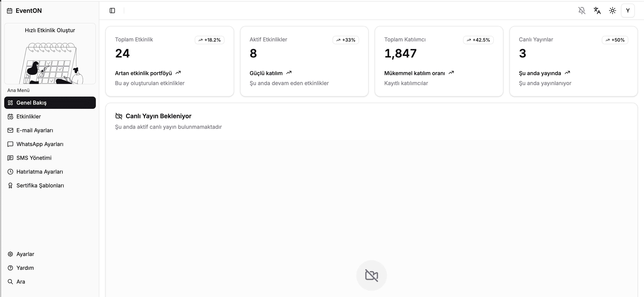The width and height of the screenshot is (644, 297).
Task: Click the muted notifications bell icon
Action: tap(582, 11)
